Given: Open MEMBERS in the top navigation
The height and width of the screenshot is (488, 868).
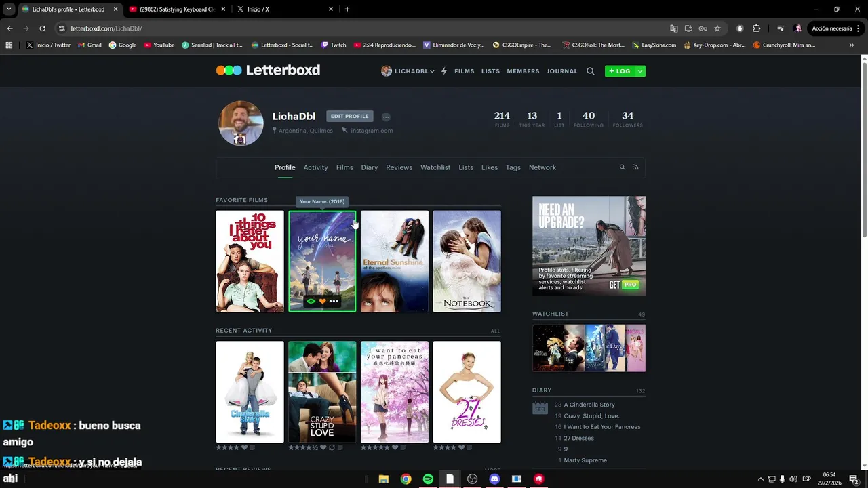Looking at the screenshot, I should coord(523,71).
